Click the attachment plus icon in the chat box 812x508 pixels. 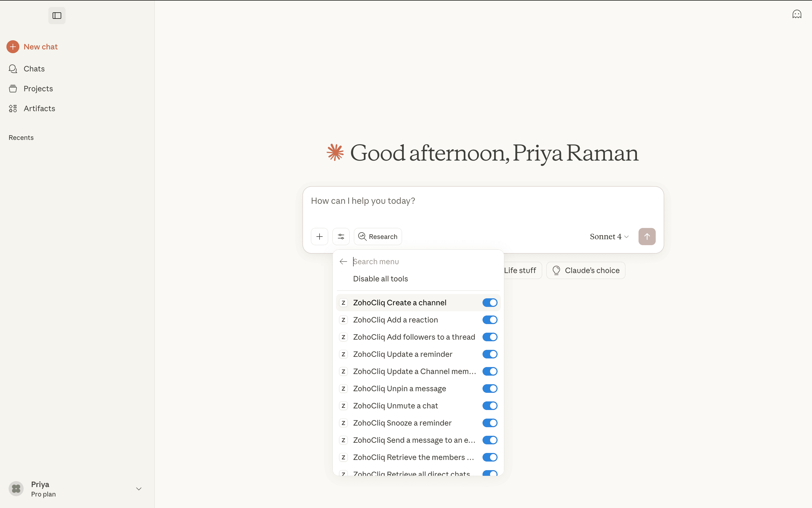(x=319, y=236)
